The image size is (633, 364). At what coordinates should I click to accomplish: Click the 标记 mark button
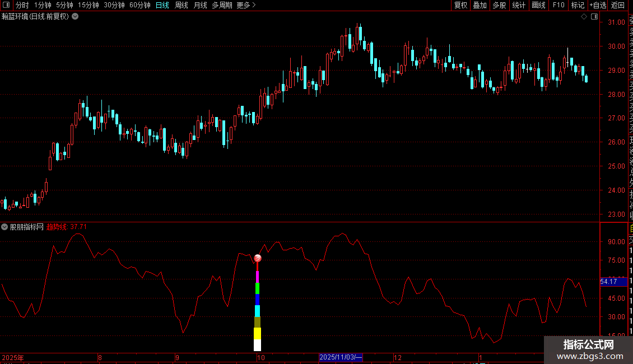point(578,5)
